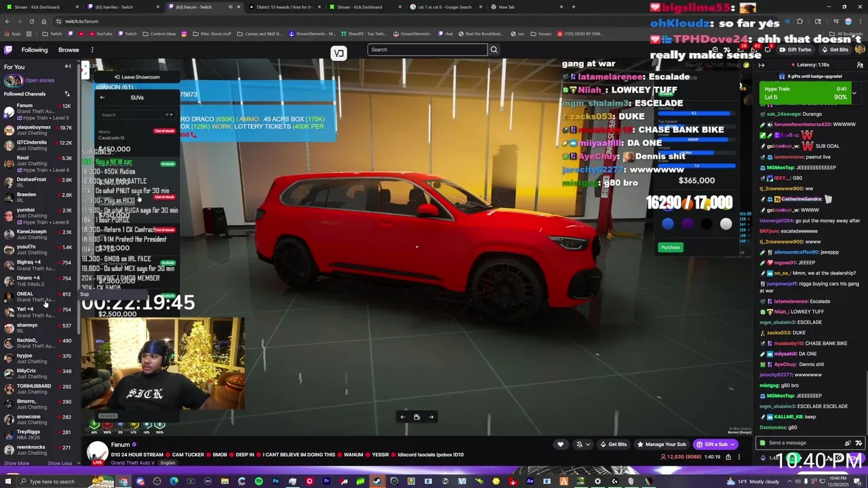Click Leave Showroom in the game overlay

pyautogui.click(x=137, y=77)
